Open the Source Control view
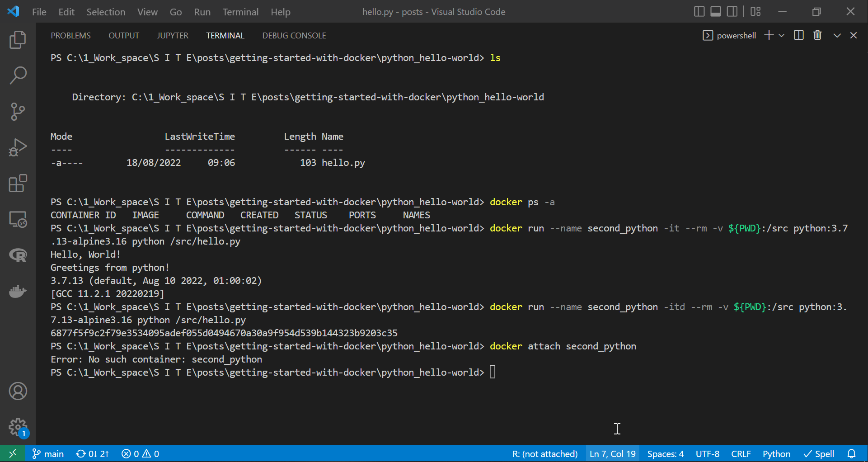 click(x=18, y=111)
